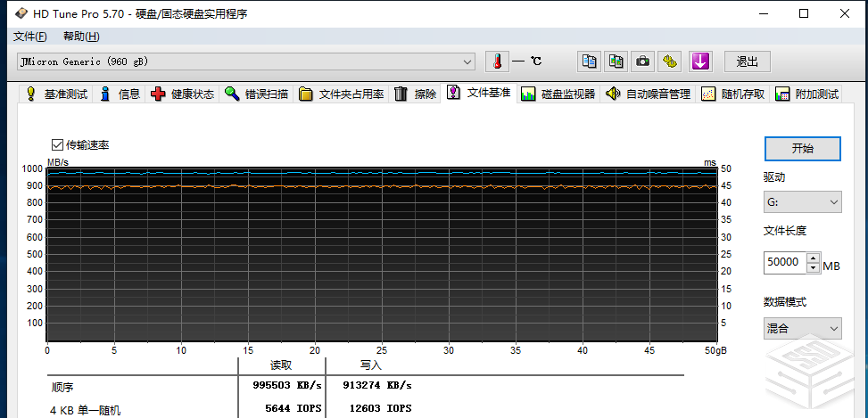Copy info to clipboard toolbar icon
This screenshot has height=418, width=868.
589,61
